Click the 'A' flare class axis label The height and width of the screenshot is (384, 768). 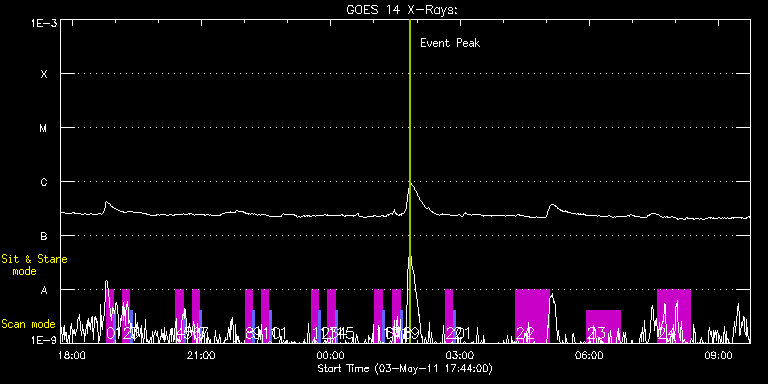pos(44,289)
